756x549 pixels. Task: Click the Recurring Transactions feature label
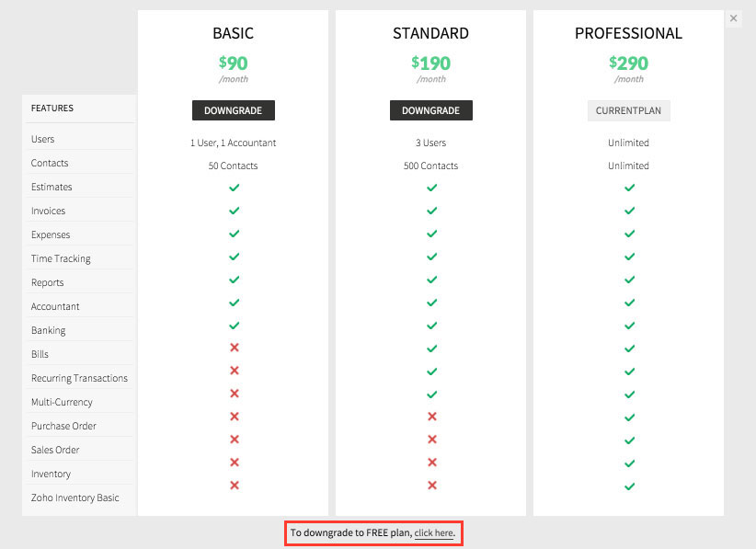coord(79,378)
